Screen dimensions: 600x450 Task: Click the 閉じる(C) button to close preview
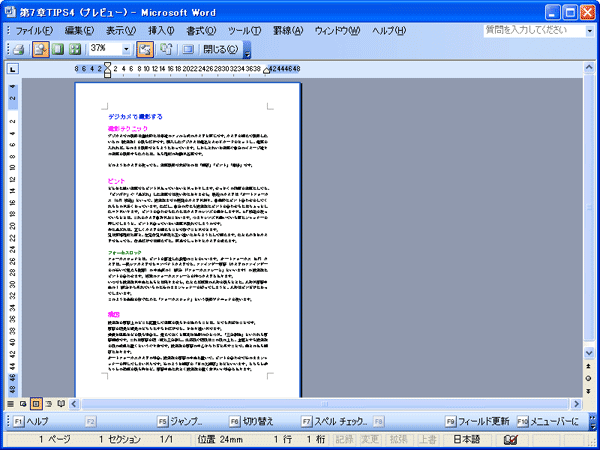tap(220, 49)
